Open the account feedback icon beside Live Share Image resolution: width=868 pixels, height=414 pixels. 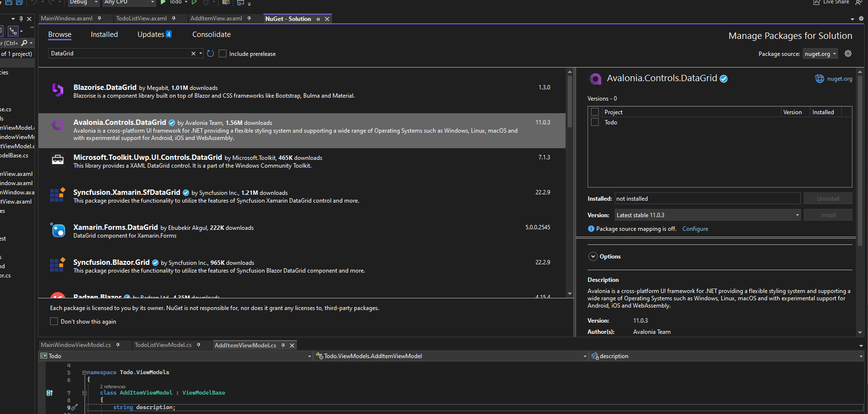859,2
